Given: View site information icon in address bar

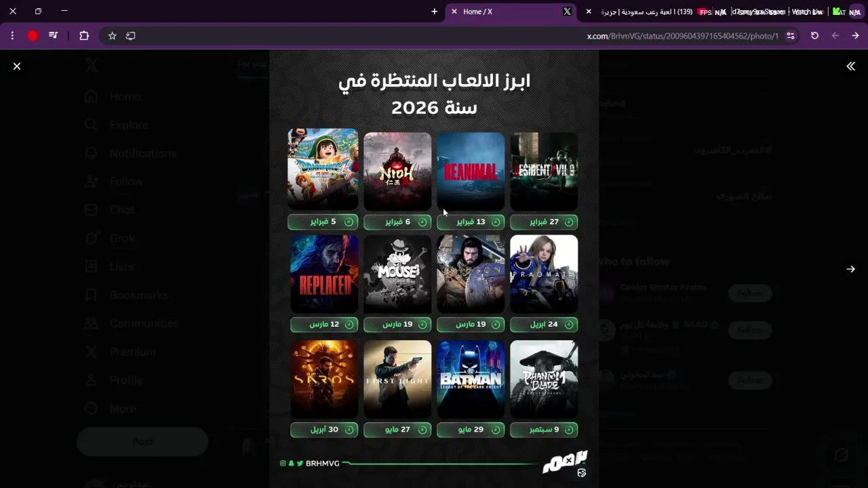Looking at the screenshot, I should click(791, 35).
